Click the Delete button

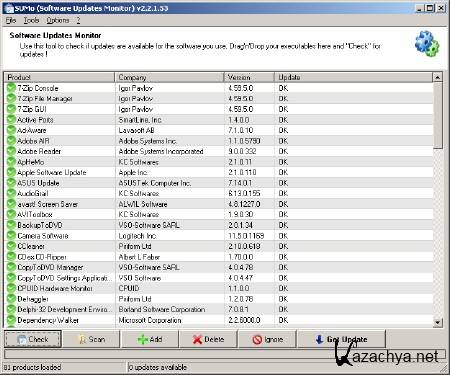tap(208, 339)
